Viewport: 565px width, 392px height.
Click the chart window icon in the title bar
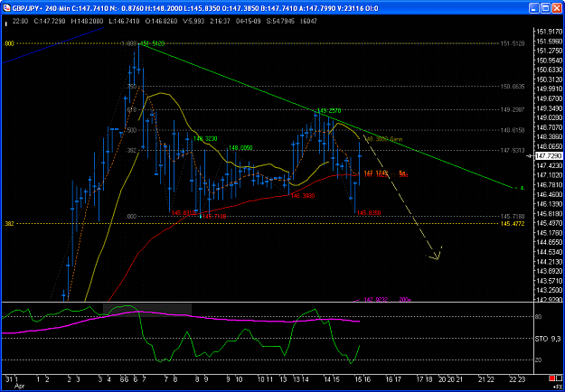pos(6,7)
